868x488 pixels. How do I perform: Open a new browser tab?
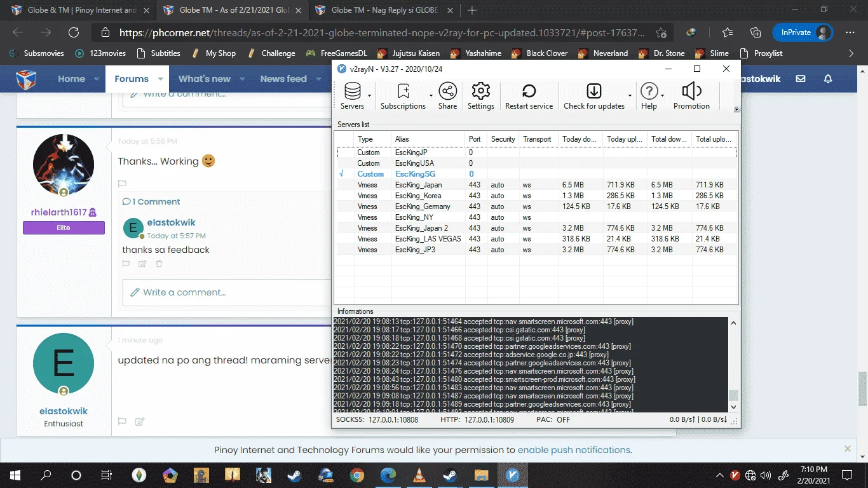pos(472,10)
